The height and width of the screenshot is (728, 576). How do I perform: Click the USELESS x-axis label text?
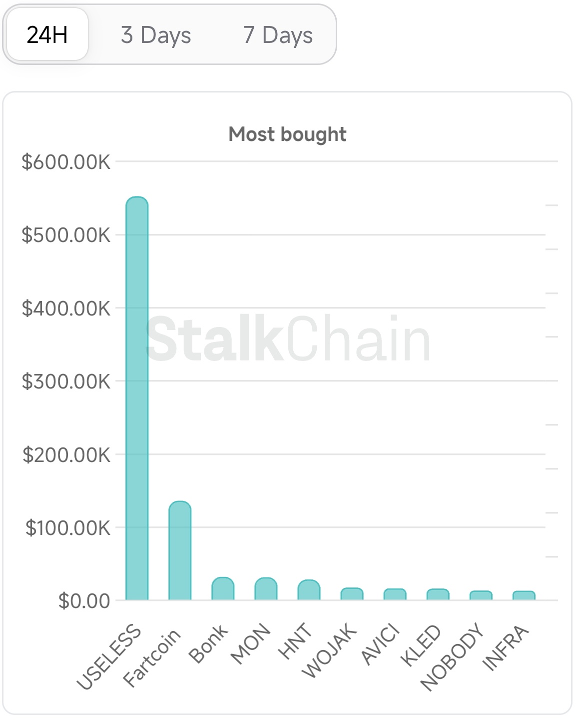coord(109,657)
